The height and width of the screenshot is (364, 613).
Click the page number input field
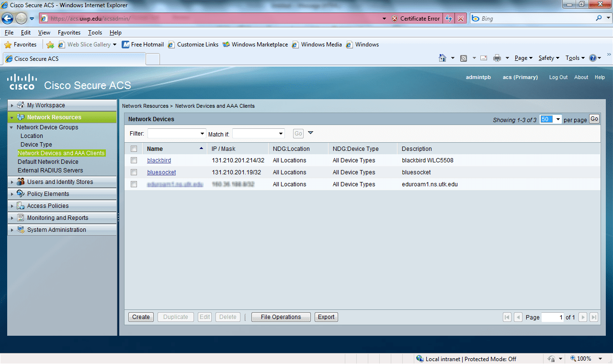coord(553,317)
